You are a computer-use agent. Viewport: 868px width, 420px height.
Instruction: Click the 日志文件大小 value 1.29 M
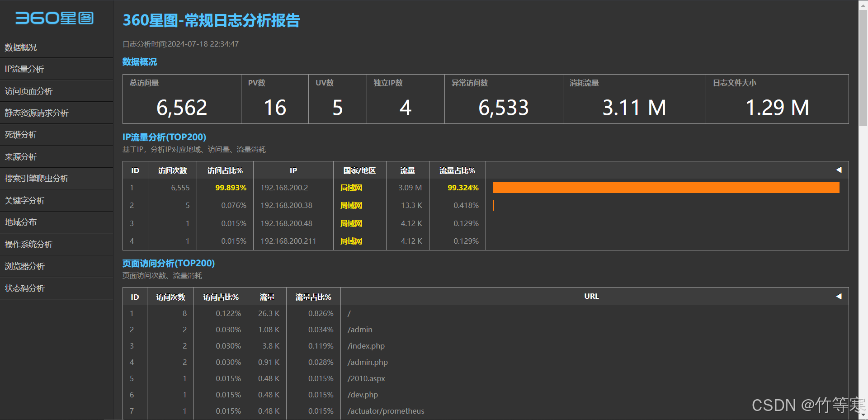click(777, 108)
